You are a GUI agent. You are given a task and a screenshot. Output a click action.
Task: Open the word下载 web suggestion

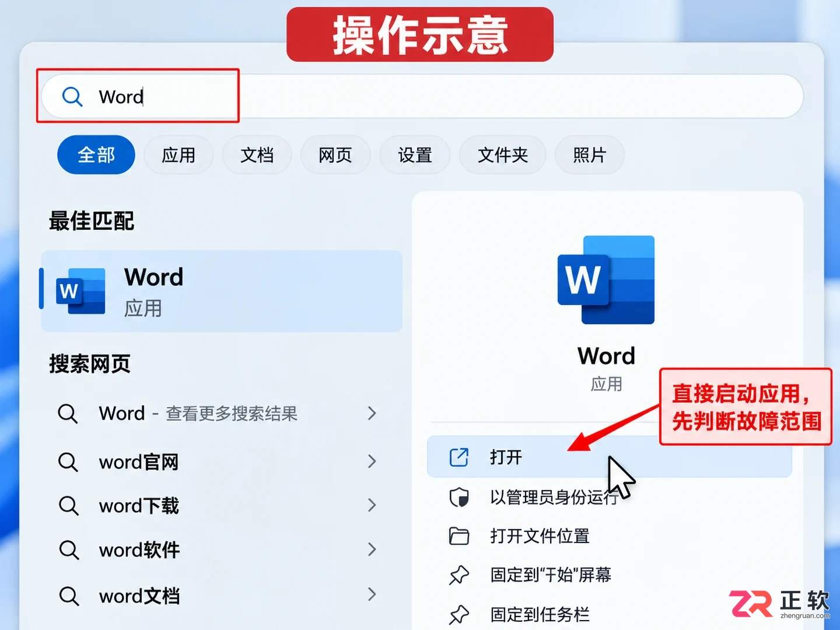coord(219,506)
